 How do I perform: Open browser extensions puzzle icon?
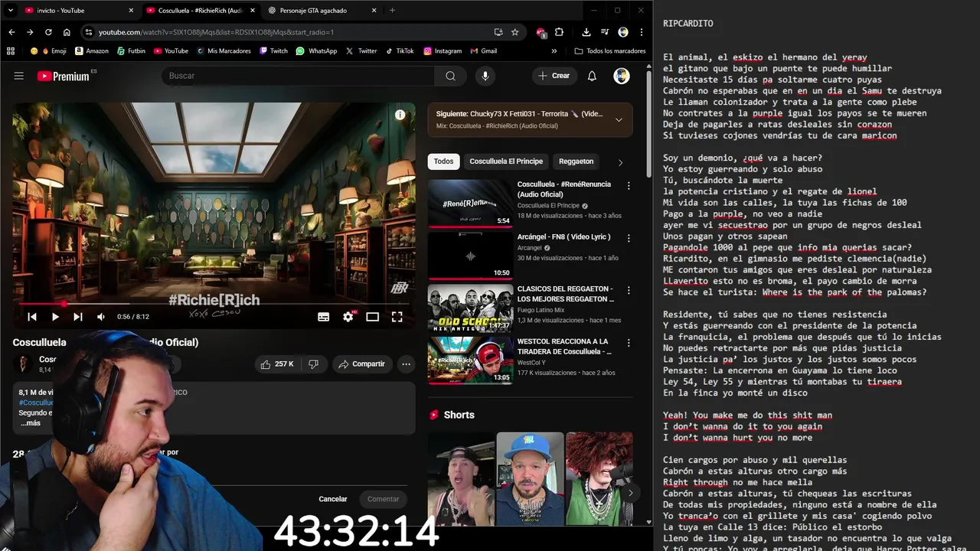click(559, 32)
